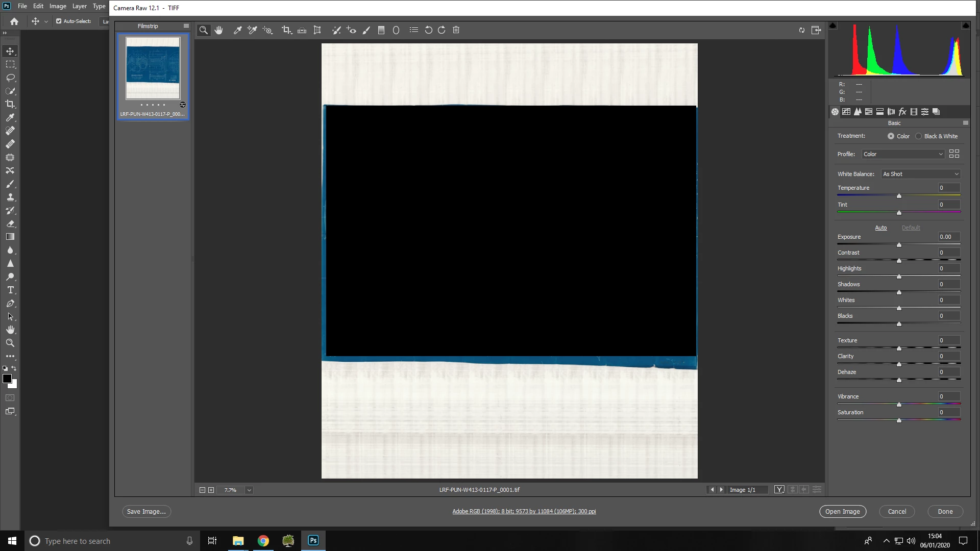Expand the Profile dropdown

click(x=903, y=154)
